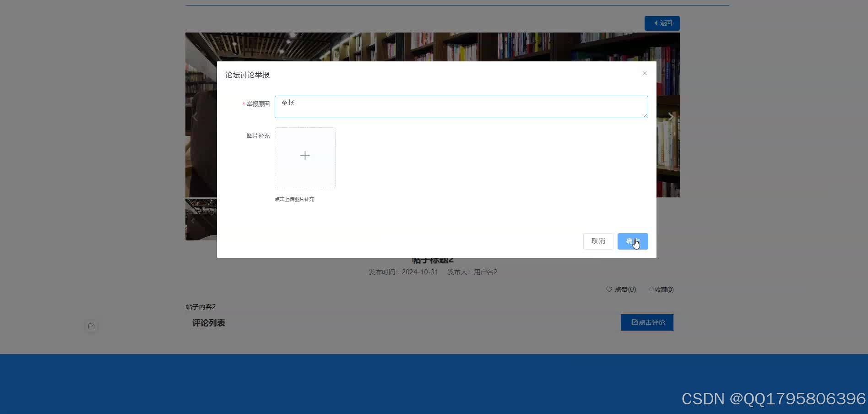Cancel the report with the 取消 button
This screenshot has height=414, width=868.
[598, 241]
